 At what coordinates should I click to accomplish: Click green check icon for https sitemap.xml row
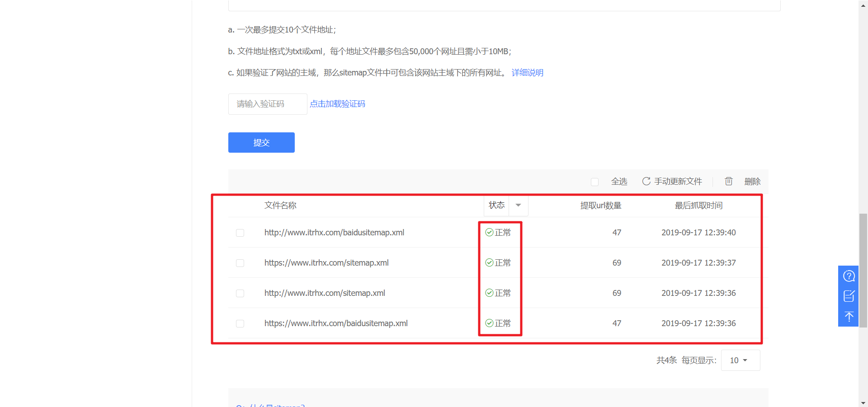(489, 262)
